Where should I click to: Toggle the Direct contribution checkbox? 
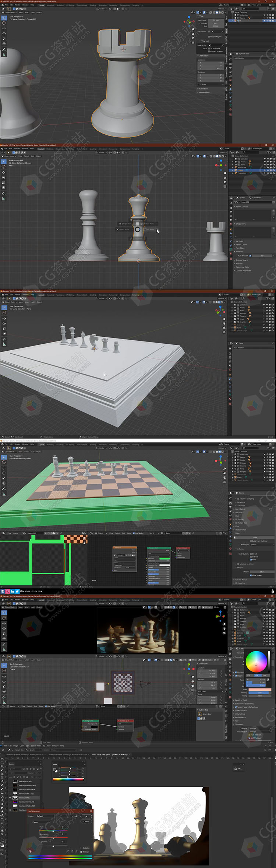coord(251,554)
